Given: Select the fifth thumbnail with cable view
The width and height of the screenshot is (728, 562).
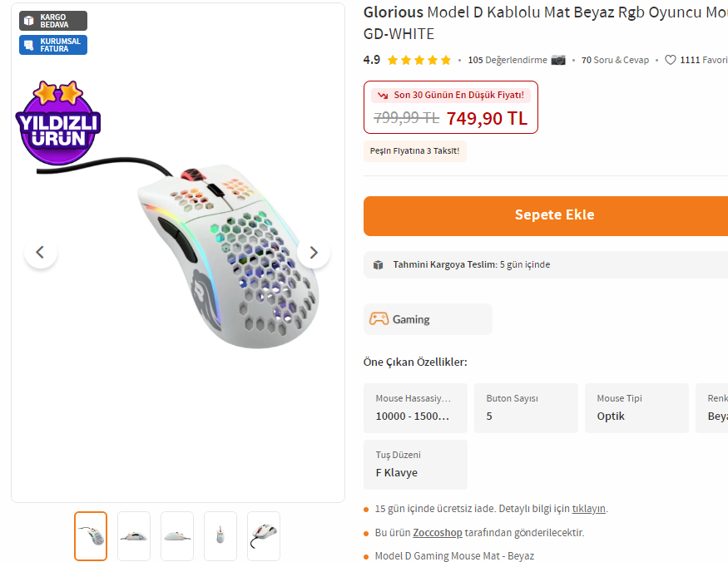Looking at the screenshot, I should [x=264, y=536].
